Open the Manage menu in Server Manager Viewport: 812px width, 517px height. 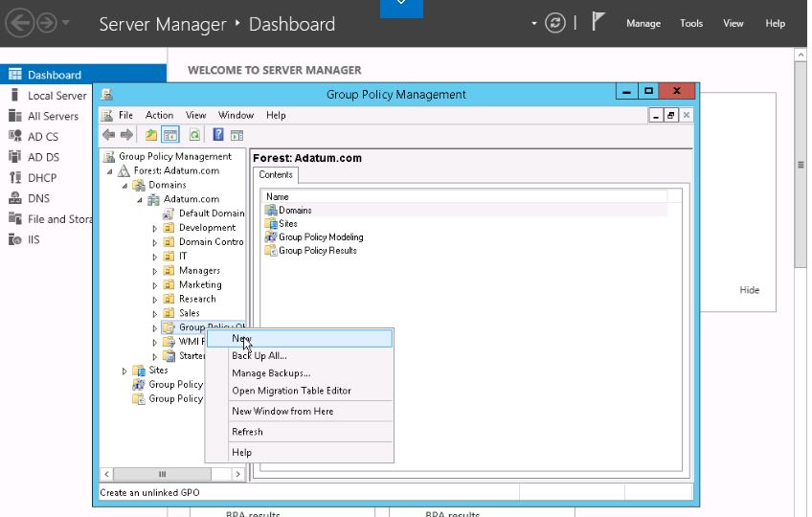pos(643,23)
